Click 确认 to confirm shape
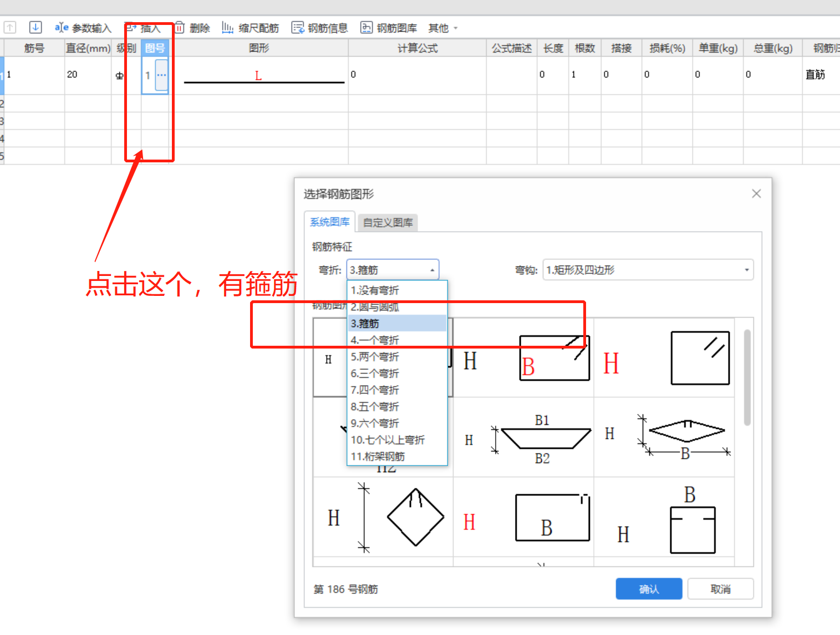The width and height of the screenshot is (840, 635). coord(649,589)
